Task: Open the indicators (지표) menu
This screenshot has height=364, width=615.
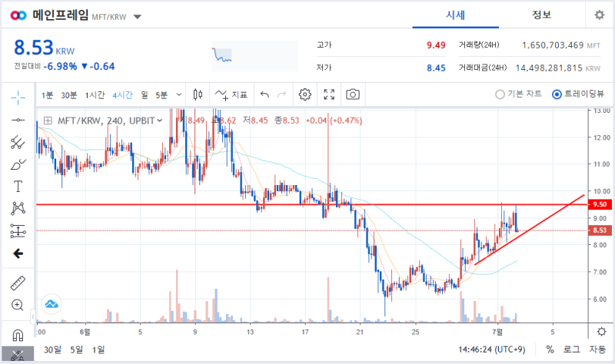Action: pyautogui.click(x=231, y=94)
